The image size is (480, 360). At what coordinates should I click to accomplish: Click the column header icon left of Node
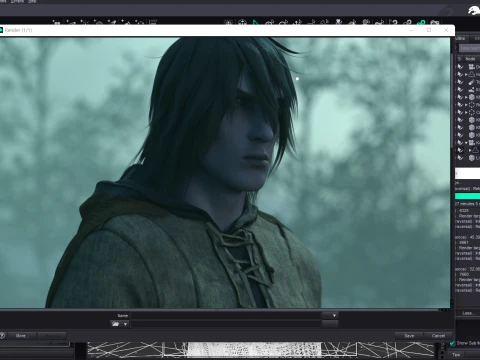(x=459, y=59)
